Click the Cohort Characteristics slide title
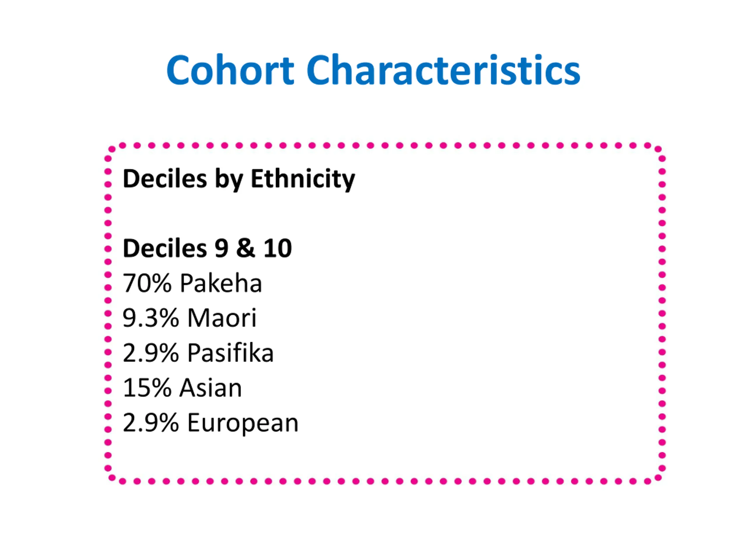 [x=373, y=70]
